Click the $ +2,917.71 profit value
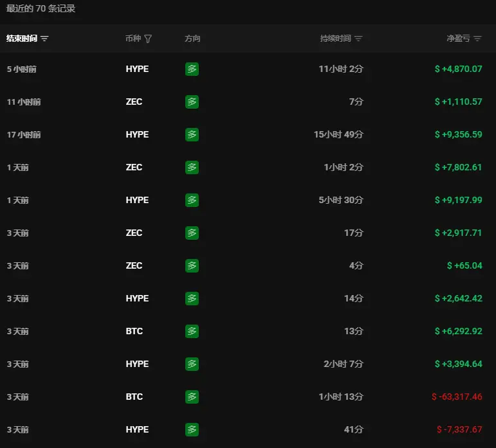Image resolution: width=496 pixels, height=448 pixels. (x=458, y=233)
